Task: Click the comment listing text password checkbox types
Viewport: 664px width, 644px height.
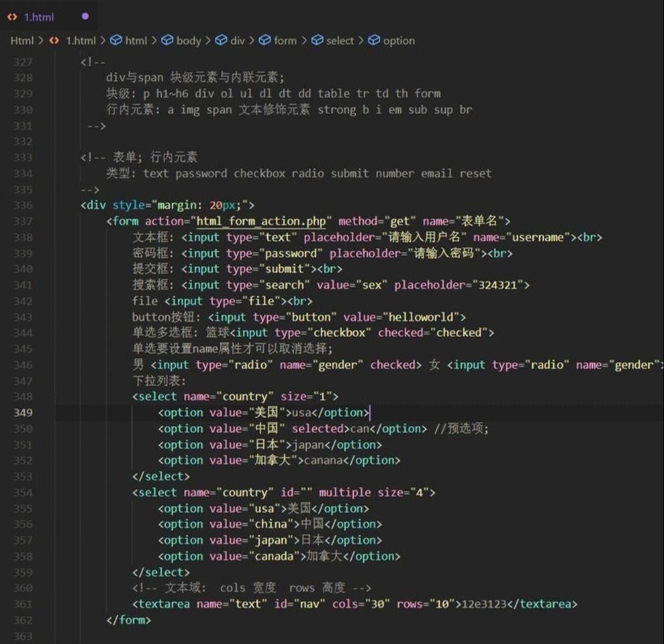Action: 299,174
